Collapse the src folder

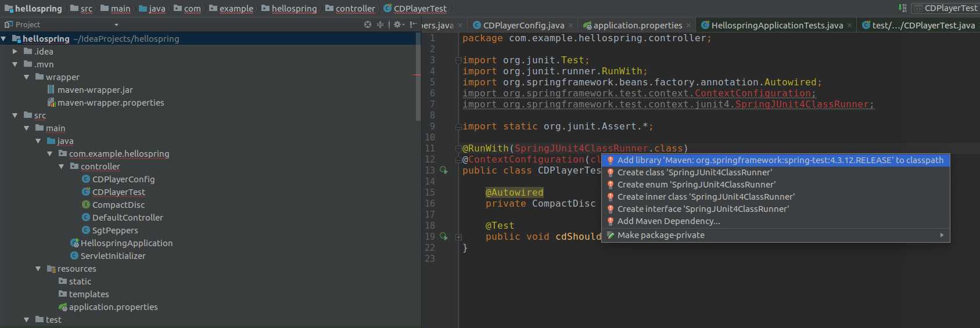[15, 116]
